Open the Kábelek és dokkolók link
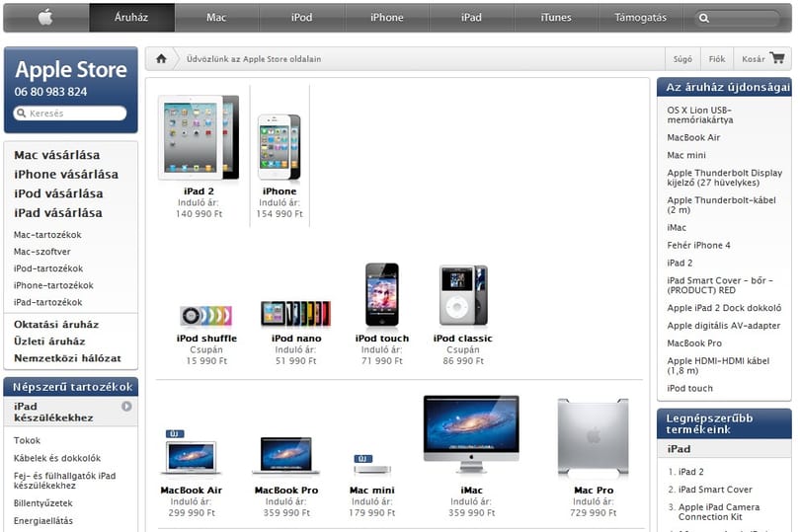 pyautogui.click(x=57, y=458)
